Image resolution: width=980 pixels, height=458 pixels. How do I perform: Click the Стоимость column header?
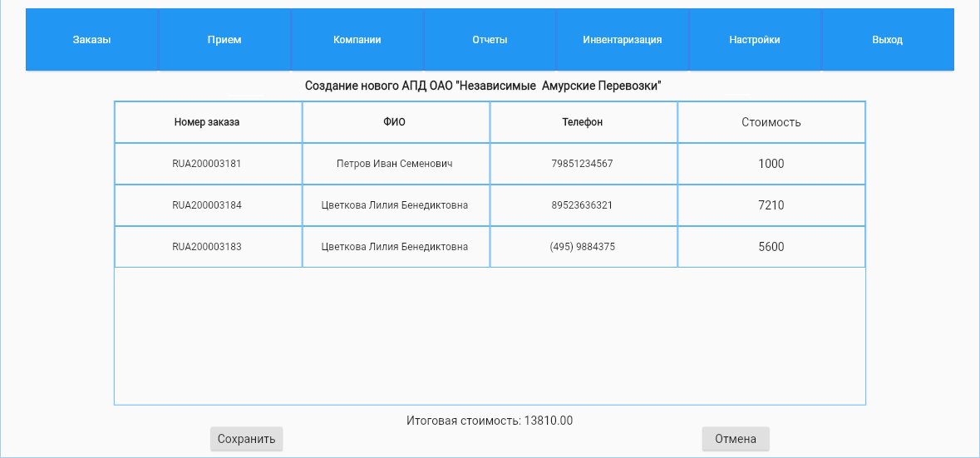771,122
